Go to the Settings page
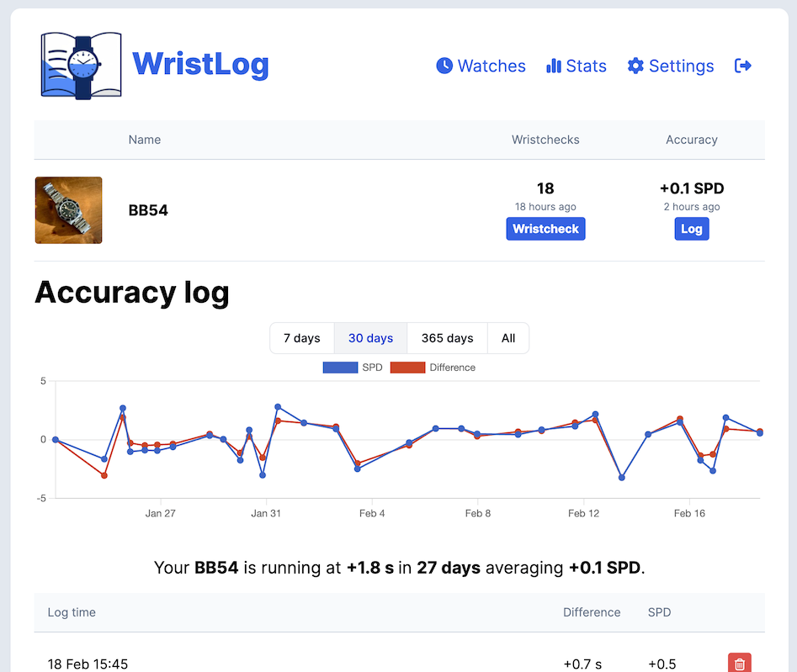 [x=681, y=66]
